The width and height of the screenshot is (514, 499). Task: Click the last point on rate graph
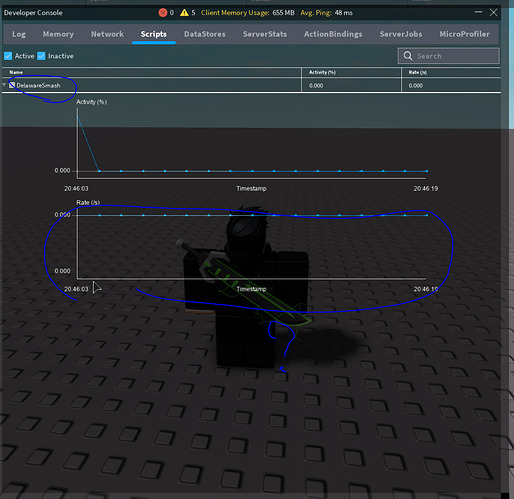[x=427, y=215]
